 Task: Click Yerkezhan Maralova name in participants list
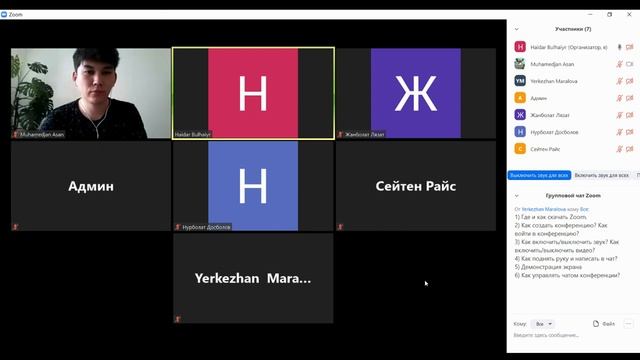(554, 81)
